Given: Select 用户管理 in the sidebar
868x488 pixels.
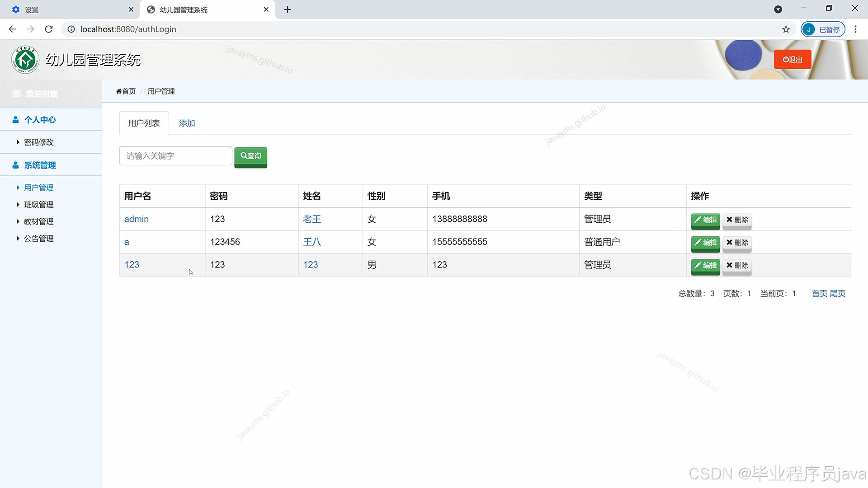Looking at the screenshot, I should point(38,188).
